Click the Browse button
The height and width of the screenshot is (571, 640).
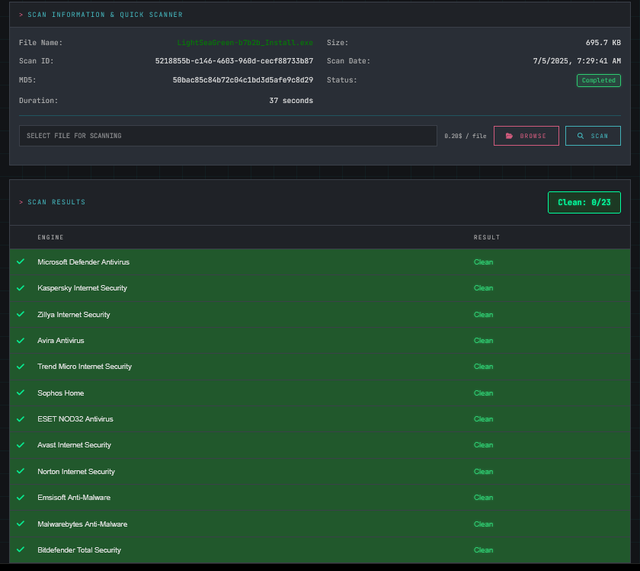(526, 136)
